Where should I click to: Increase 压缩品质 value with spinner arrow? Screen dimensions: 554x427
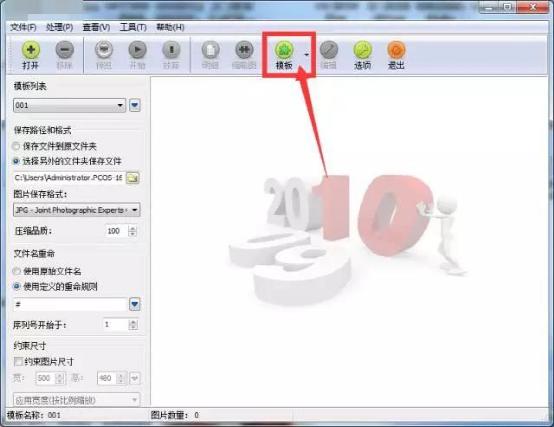pos(132,228)
